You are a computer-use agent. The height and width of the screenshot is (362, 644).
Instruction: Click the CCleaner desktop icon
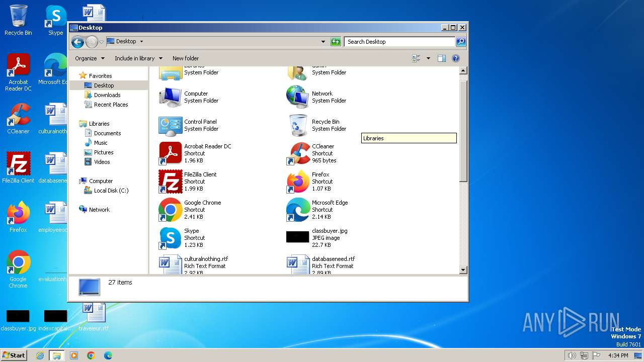[x=18, y=119]
